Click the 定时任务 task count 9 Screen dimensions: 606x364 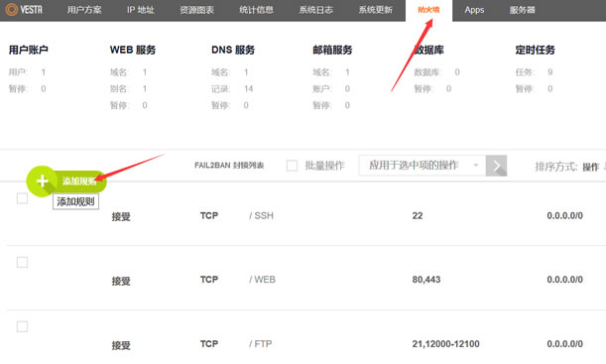click(x=549, y=71)
